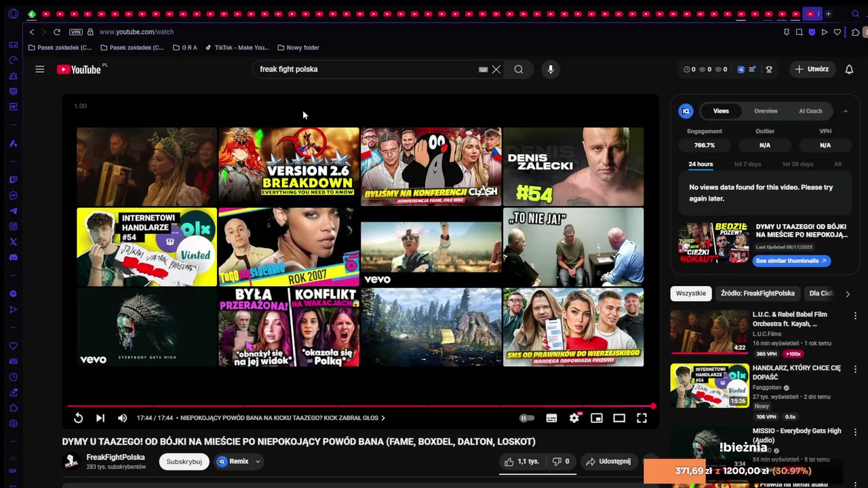Viewport: 868px width, 488px height.
Task: Open the Opera menu logo
Action: (13, 14)
